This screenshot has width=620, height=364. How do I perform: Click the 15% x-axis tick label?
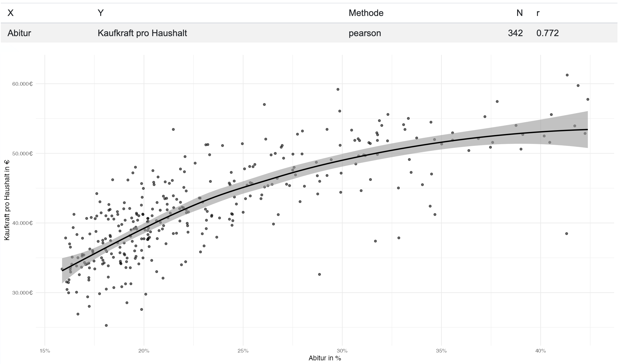[x=45, y=351]
